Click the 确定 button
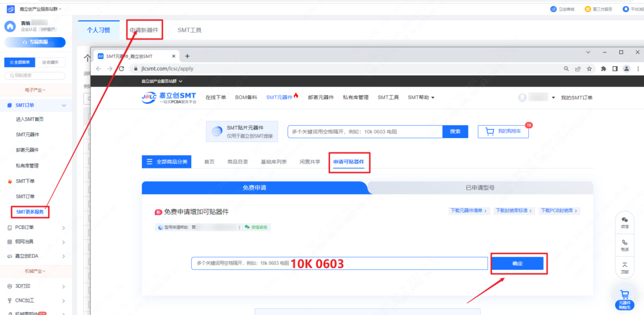 pos(518,263)
